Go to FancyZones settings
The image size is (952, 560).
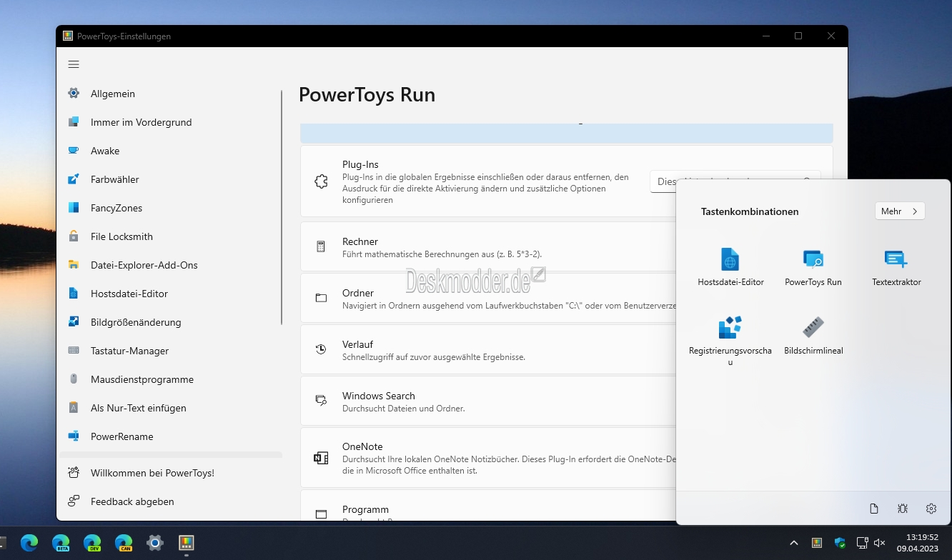171,208
